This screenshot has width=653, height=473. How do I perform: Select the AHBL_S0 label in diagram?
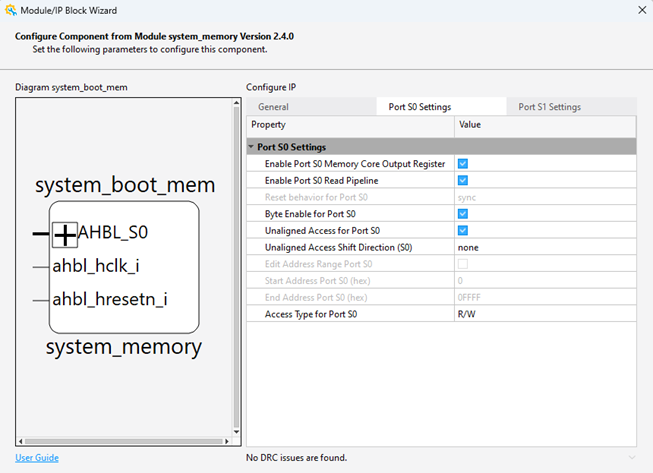112,232
